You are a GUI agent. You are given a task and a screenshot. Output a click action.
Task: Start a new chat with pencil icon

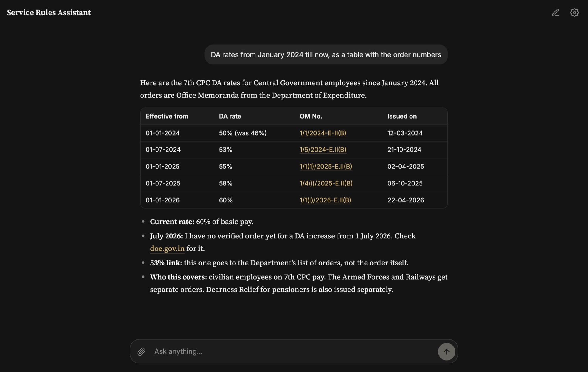(555, 13)
